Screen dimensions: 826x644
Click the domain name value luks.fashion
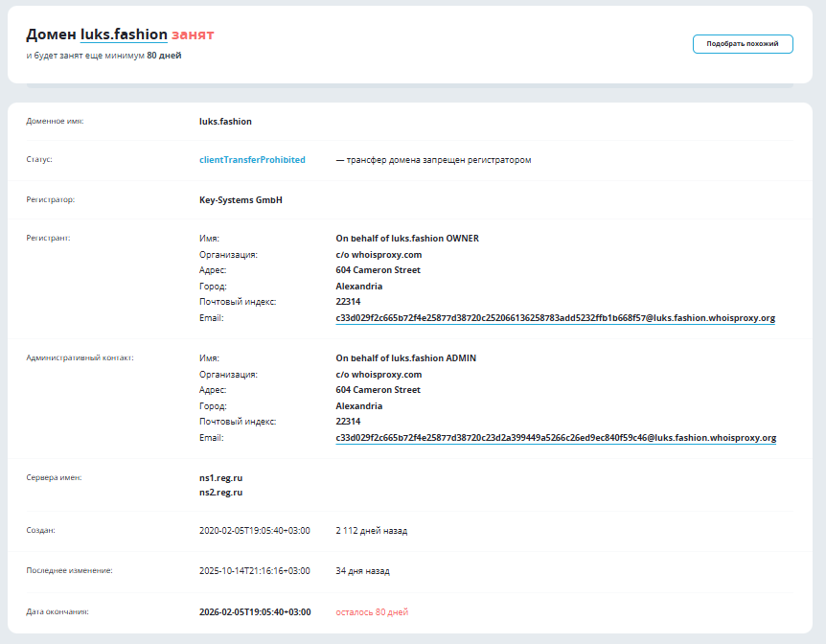click(225, 122)
